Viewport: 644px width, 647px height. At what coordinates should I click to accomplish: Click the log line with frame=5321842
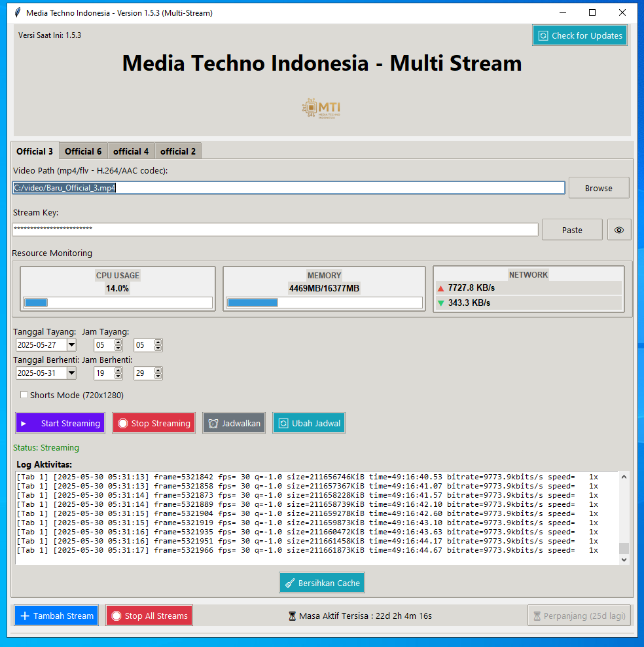pyautogui.click(x=307, y=477)
